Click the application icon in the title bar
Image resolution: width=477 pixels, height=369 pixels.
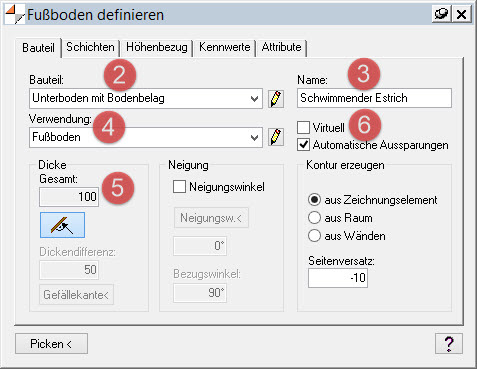(x=15, y=15)
